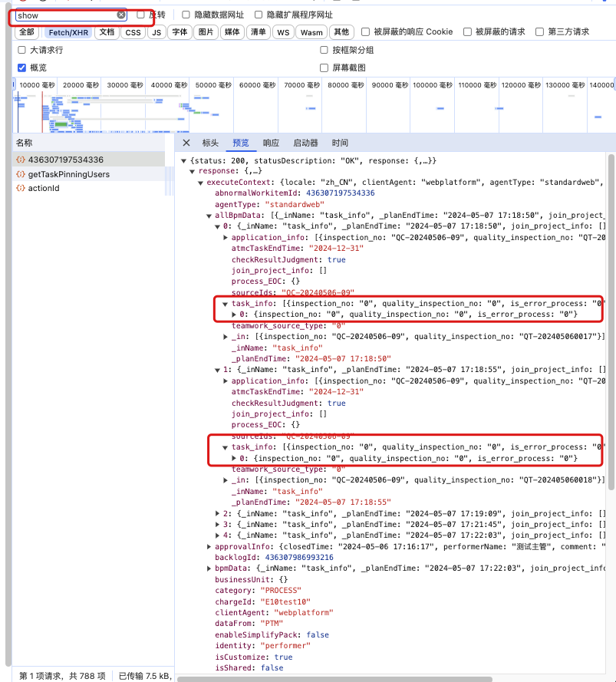The height and width of the screenshot is (682, 616).
Task: Click the 50000 毫秒 timeline marker
Action: tap(213, 85)
